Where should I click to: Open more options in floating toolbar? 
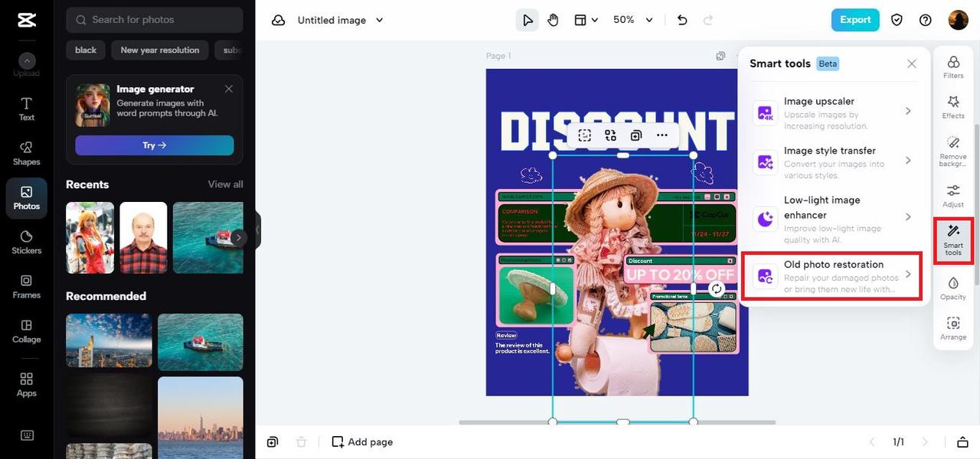point(662,135)
